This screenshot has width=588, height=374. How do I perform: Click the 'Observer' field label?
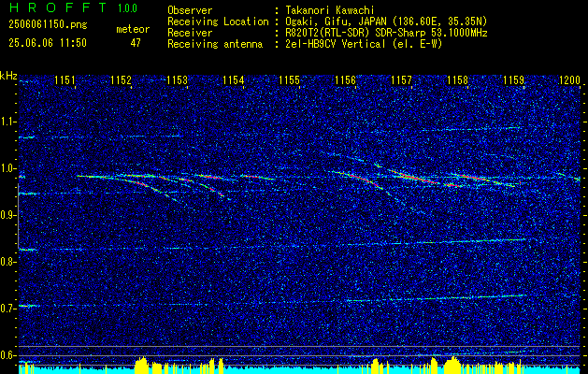(x=190, y=10)
